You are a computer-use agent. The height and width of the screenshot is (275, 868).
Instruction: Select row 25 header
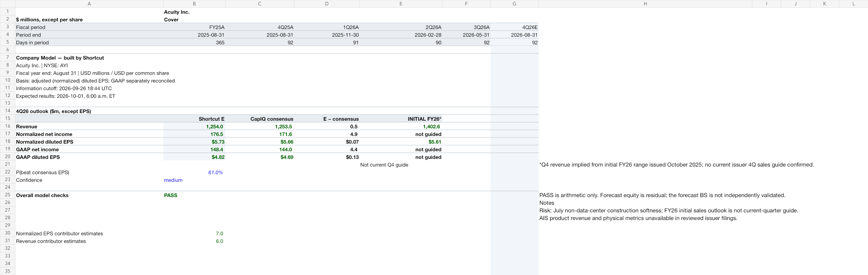pyautogui.click(x=8, y=195)
